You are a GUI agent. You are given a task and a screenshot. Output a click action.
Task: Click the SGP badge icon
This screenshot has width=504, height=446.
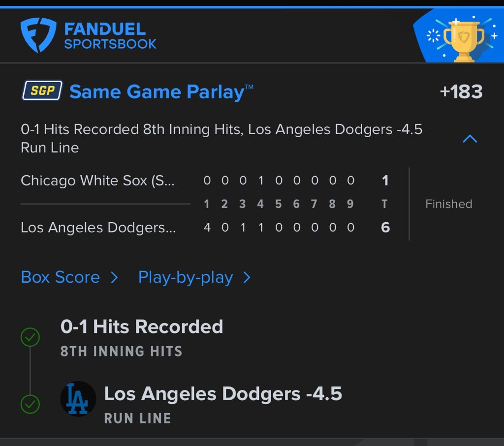(42, 91)
